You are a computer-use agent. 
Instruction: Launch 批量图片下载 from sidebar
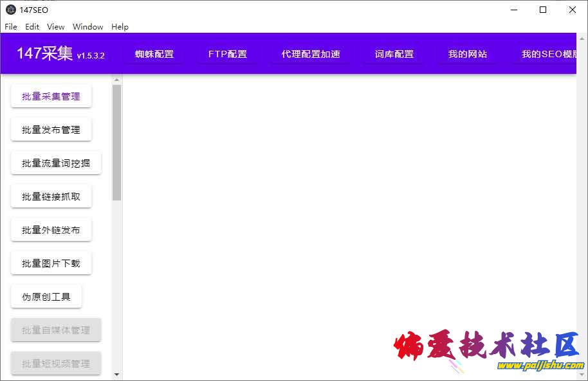click(51, 263)
